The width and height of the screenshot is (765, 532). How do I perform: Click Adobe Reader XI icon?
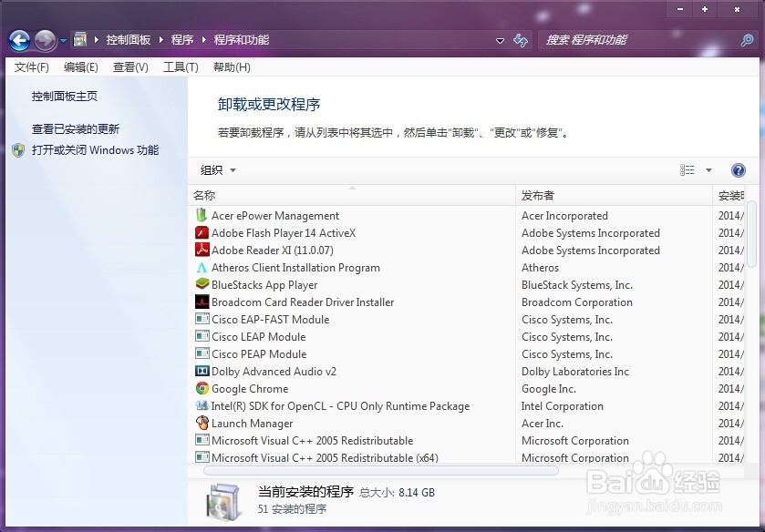tap(202, 250)
